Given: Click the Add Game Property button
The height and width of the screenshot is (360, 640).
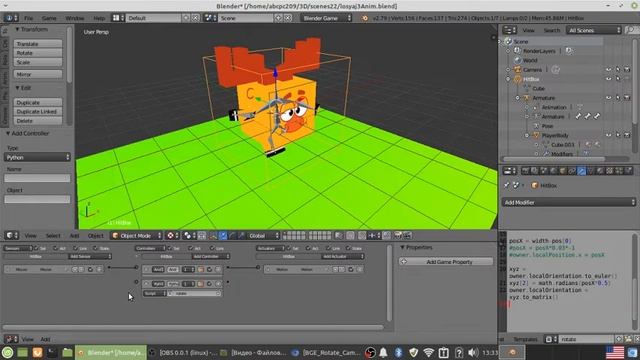Looking at the screenshot, I should pos(446,262).
